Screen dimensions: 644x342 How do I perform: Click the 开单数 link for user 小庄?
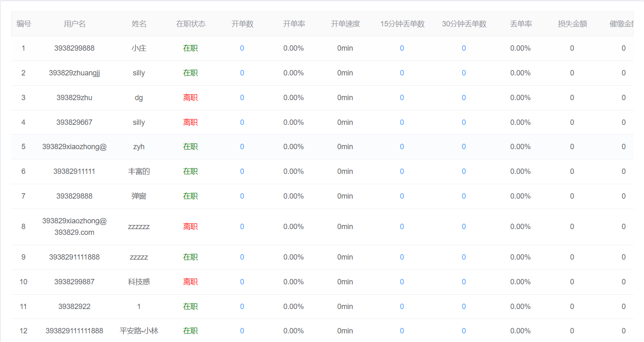pos(242,48)
